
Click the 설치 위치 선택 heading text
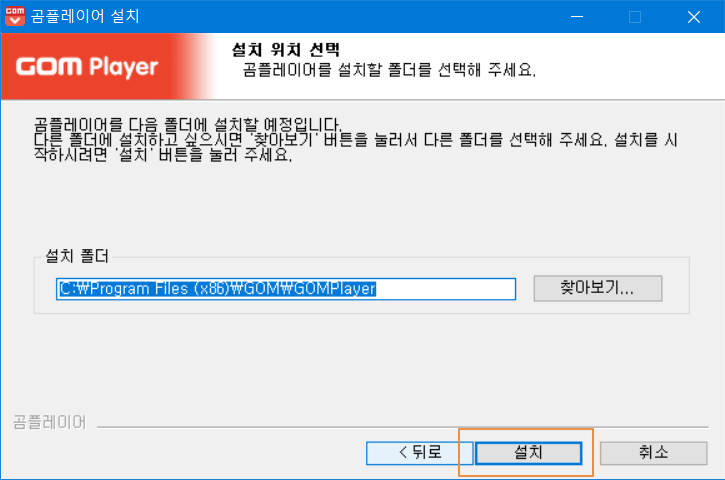pyautogui.click(x=286, y=49)
